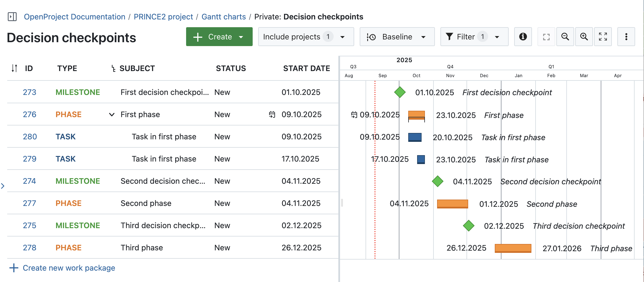Collapse the sidebar with the top-left panel icon
This screenshot has width=644, height=282.
coord(12,17)
